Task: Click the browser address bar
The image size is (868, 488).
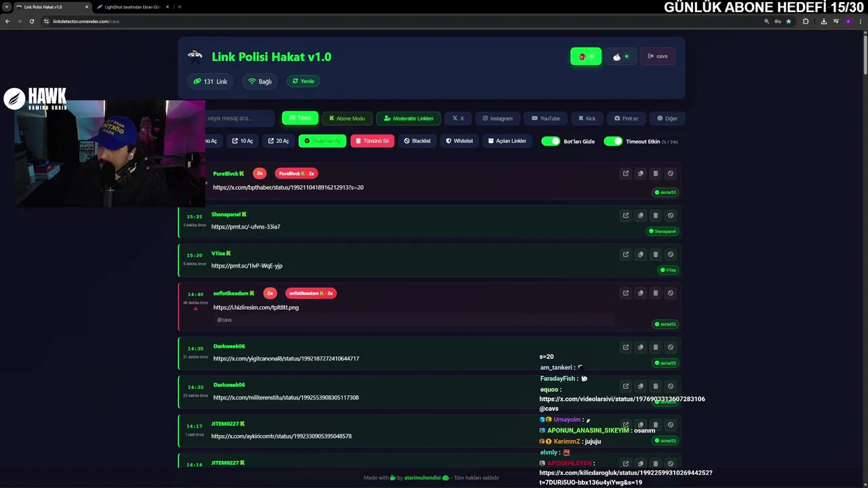Action: click(x=400, y=21)
